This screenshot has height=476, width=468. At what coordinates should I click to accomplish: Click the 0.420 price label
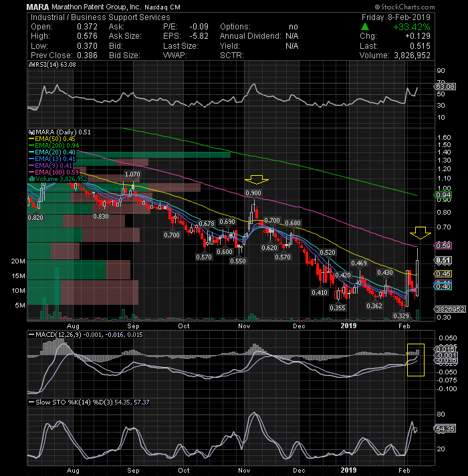[343, 275]
